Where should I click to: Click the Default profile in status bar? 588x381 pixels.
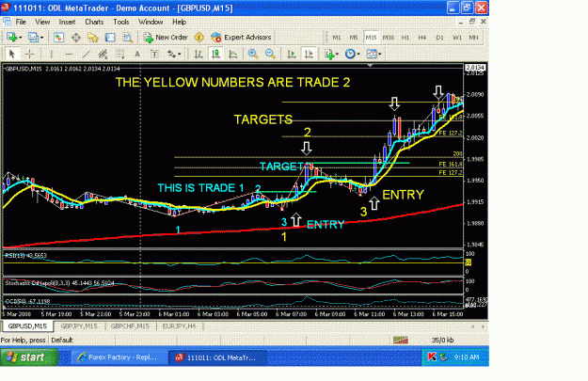point(62,341)
